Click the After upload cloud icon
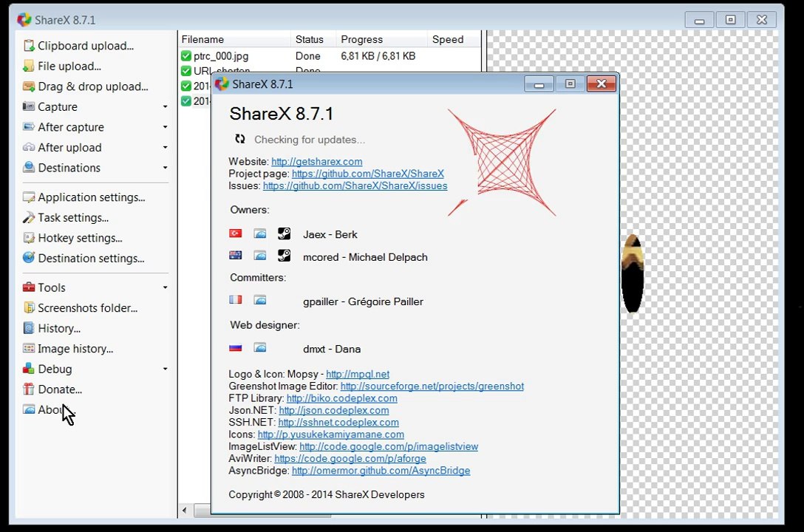Viewport: 804px width, 532px height. pos(29,148)
